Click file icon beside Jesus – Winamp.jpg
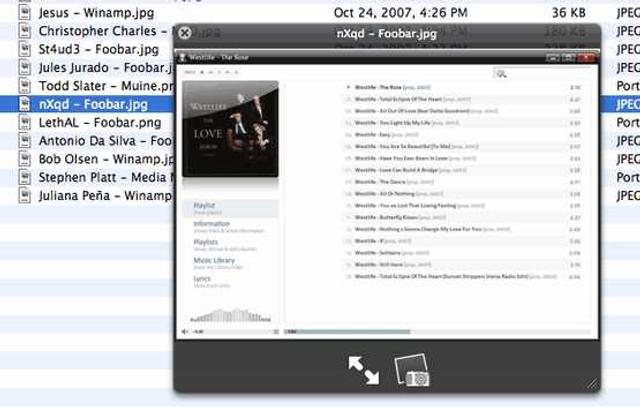Screen dimensions: 640x408 pyautogui.click(x=25, y=12)
